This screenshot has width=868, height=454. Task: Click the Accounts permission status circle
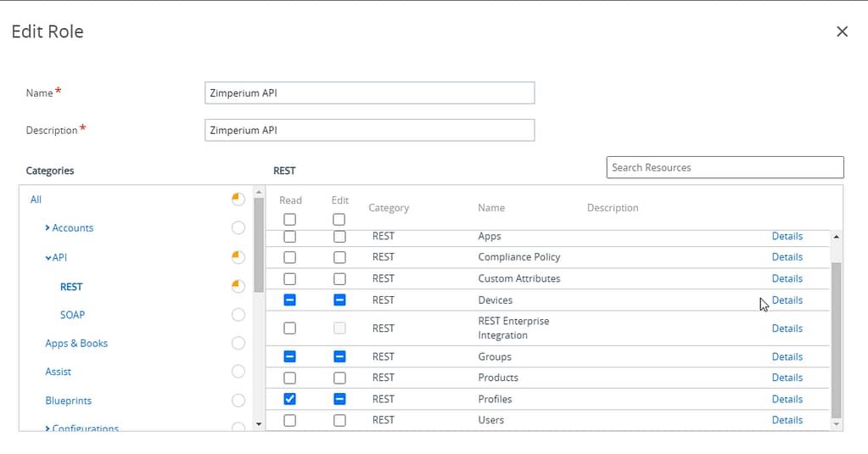pos(238,227)
